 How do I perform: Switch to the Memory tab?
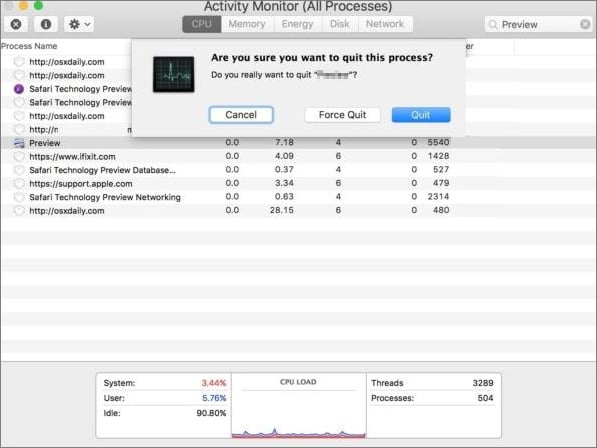pyautogui.click(x=247, y=24)
